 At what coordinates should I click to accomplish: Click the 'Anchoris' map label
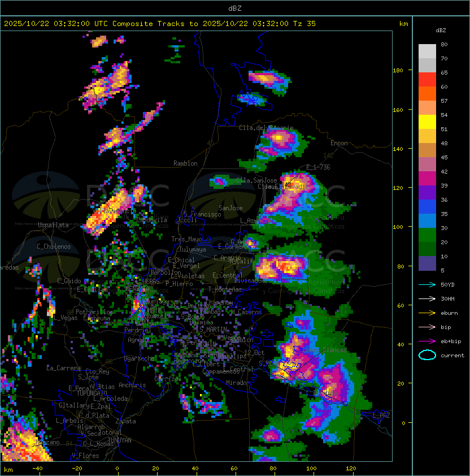tap(132, 385)
